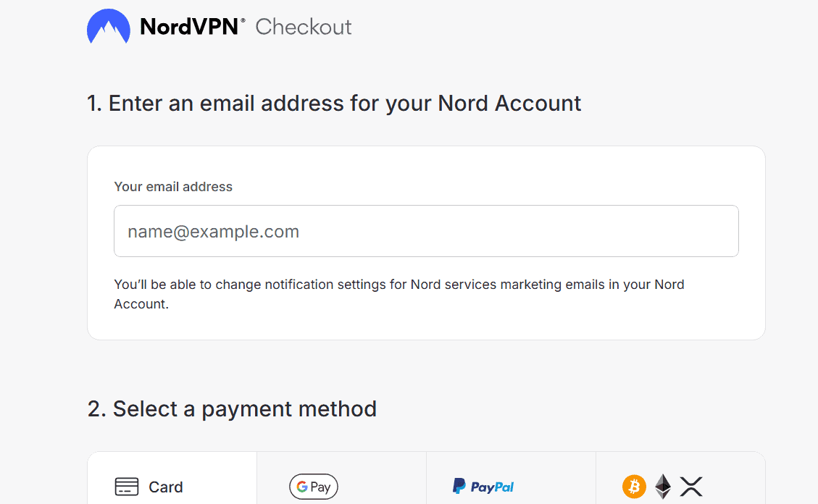This screenshot has width=818, height=504.
Task: Click the Ethereum diamond icon
Action: tap(663, 487)
